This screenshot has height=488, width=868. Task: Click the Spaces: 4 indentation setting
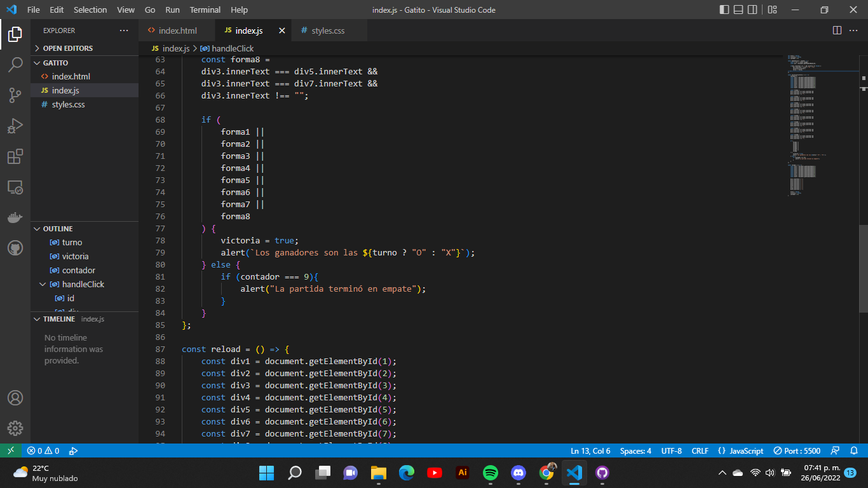point(635,451)
